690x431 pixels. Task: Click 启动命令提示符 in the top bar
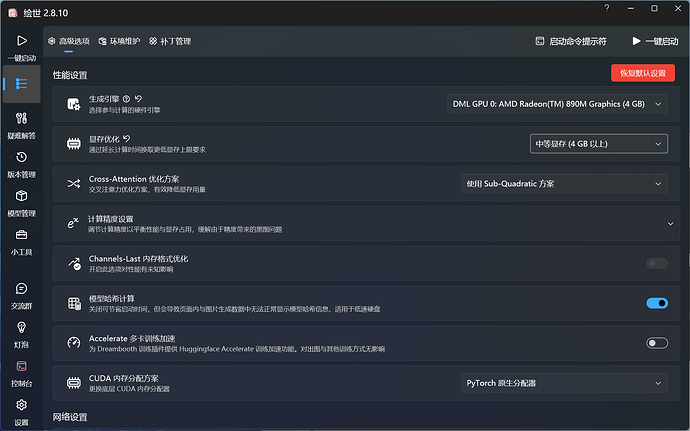[570, 41]
